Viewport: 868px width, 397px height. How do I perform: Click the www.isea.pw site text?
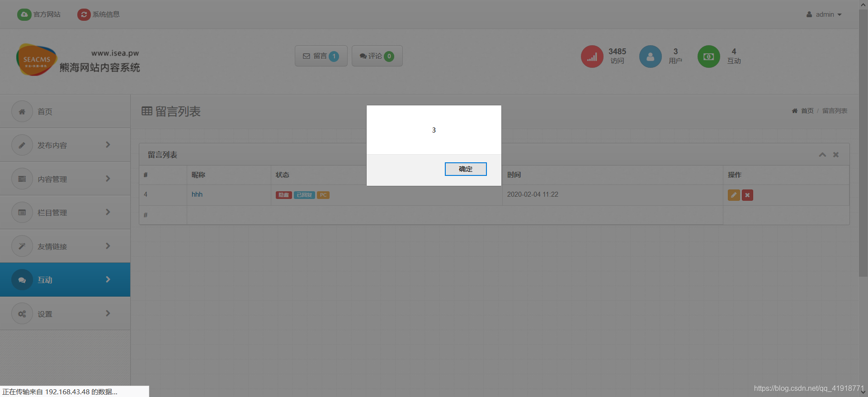click(x=115, y=53)
